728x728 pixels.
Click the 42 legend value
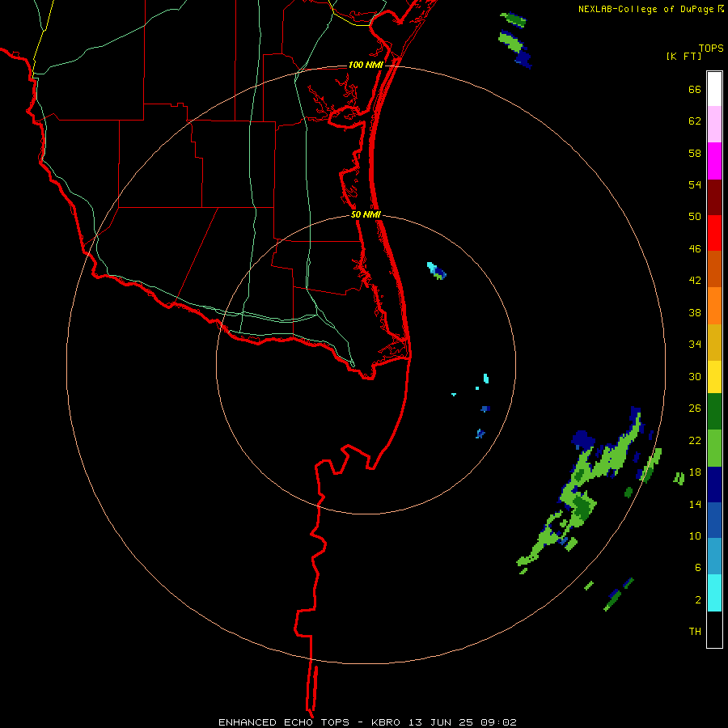(695, 281)
